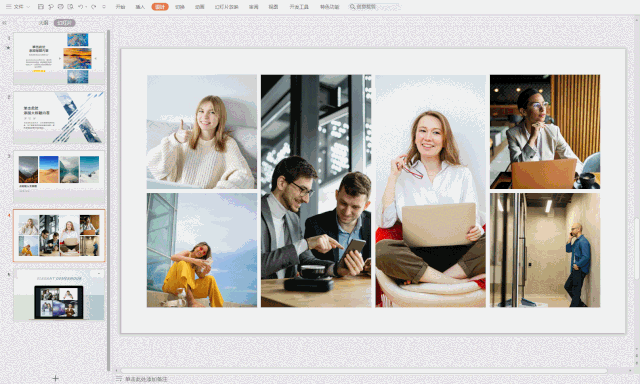Open the 开发工具 ribbon tab
640x384 pixels.
click(x=299, y=7)
